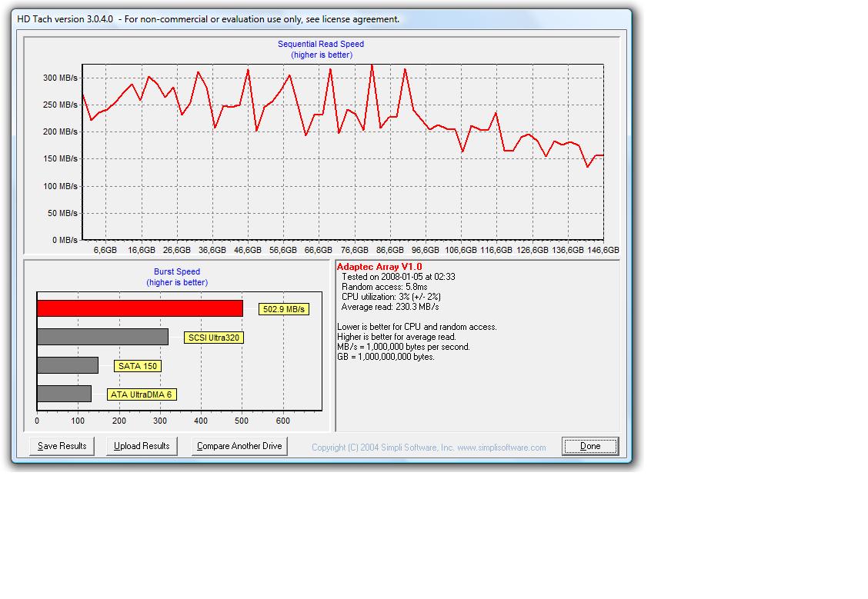Click the 6,6GB axis label
Viewport: 868px width, 599px height.
click(x=105, y=250)
